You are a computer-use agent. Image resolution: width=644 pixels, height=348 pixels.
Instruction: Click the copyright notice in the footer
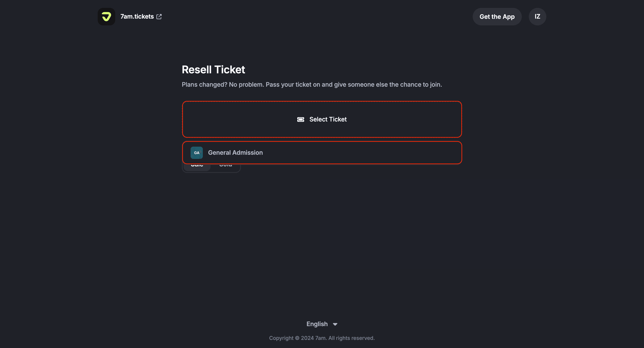322,338
